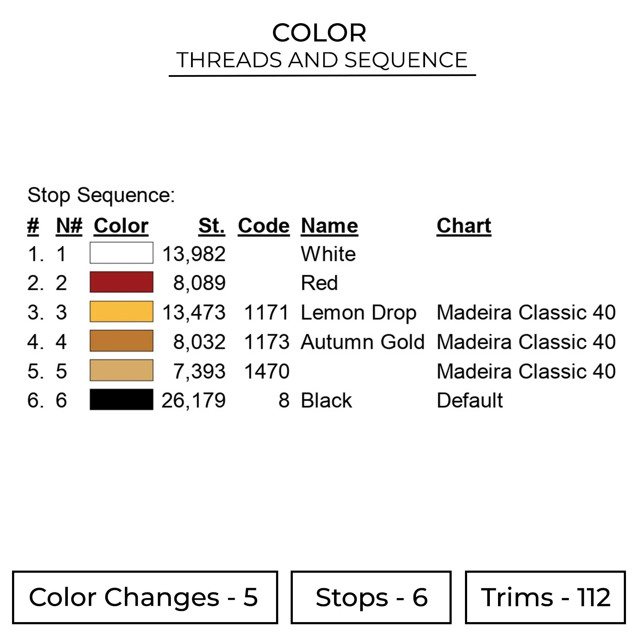This screenshot has width=644, height=644.
Task: Click the Lemon Drop thread name
Action: (358, 313)
